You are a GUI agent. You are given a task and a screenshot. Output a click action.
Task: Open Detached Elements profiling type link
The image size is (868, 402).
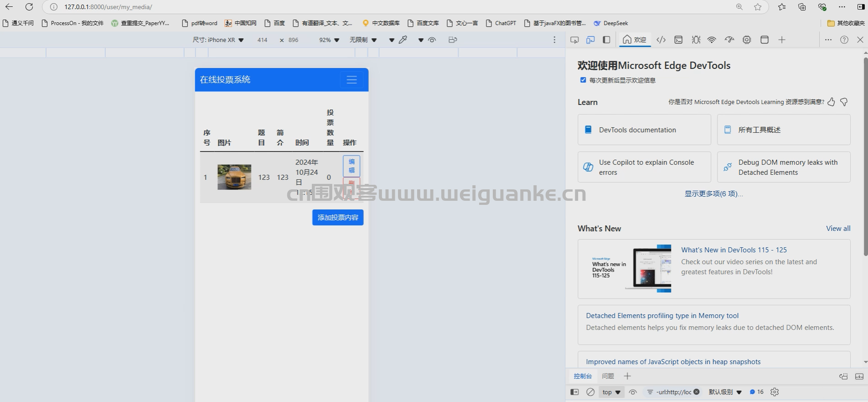pyautogui.click(x=662, y=315)
